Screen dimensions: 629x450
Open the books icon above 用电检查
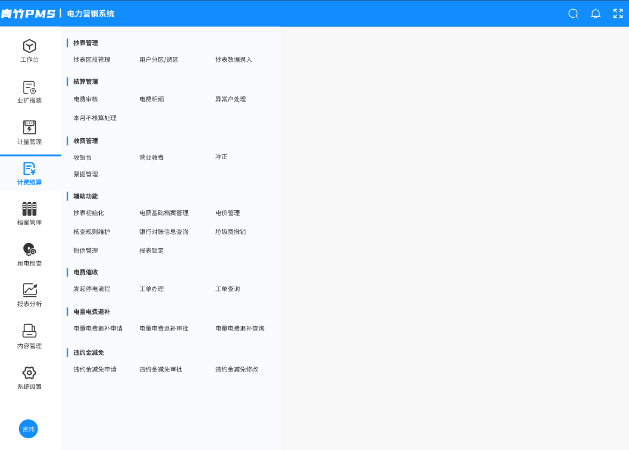[x=29, y=209]
